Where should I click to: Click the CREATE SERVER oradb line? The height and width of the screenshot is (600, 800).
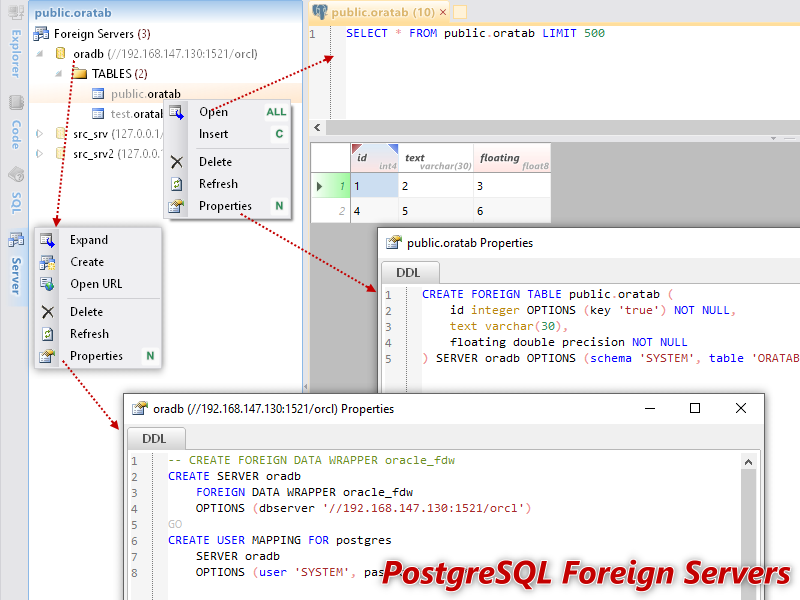click(234, 477)
